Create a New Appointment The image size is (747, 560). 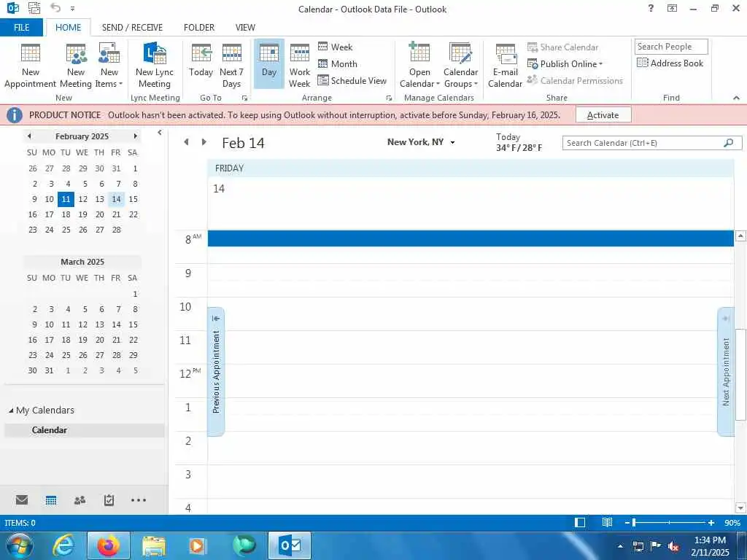31,65
